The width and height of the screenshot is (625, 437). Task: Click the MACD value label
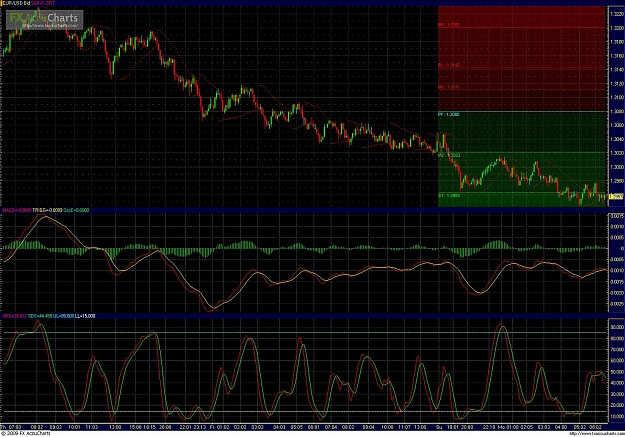(17, 210)
